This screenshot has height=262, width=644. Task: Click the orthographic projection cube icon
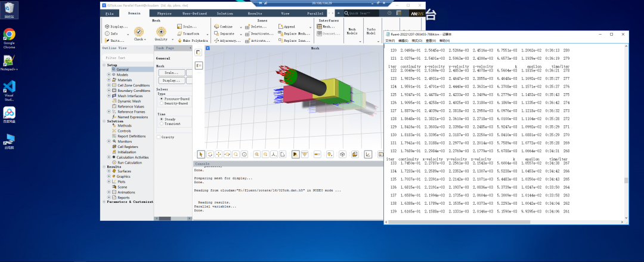342,154
